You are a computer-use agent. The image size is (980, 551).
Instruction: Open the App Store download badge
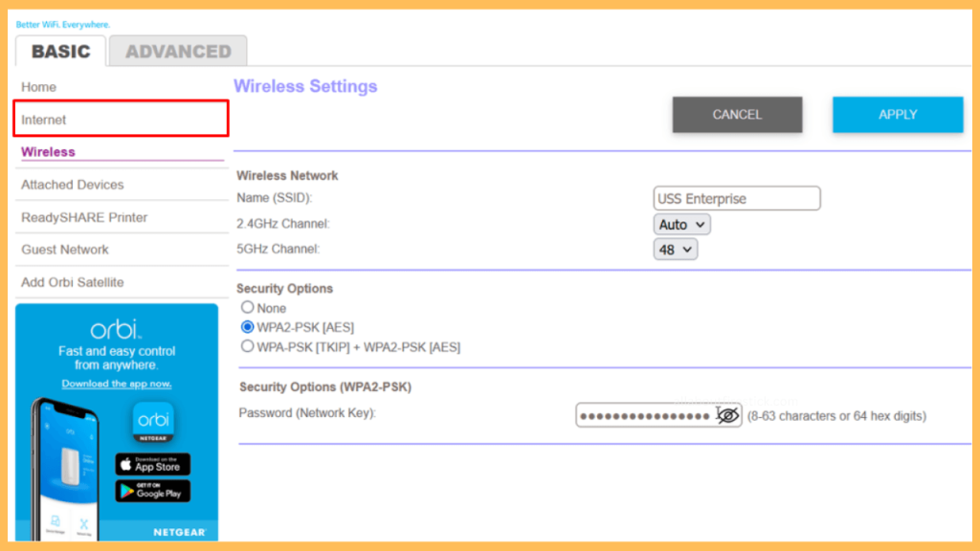coord(152,465)
